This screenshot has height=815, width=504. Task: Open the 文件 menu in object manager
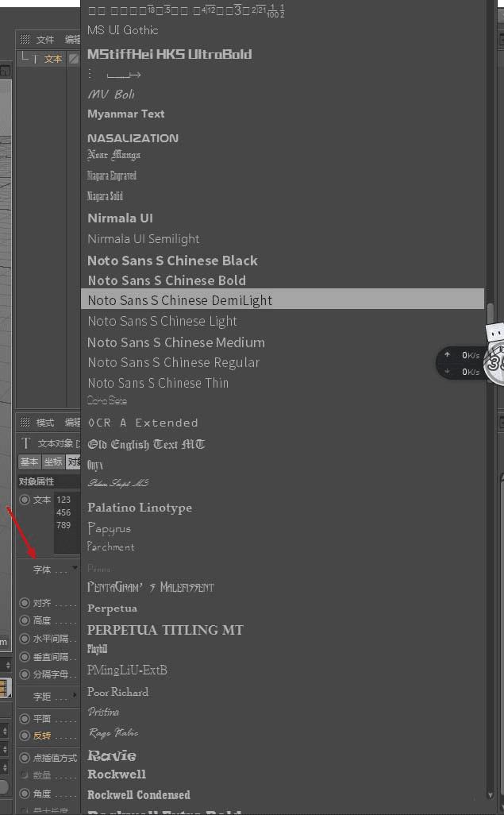click(x=45, y=40)
